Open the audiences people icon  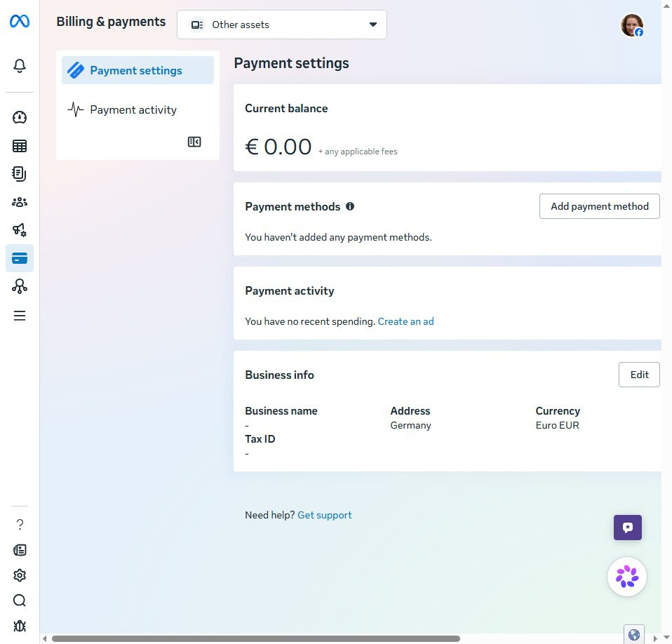pos(20,202)
